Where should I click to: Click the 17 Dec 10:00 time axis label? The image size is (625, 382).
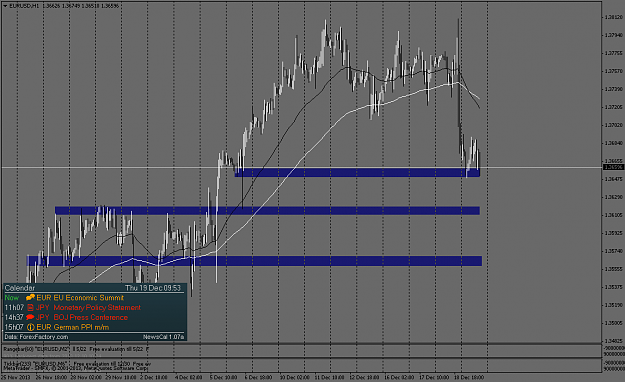pyautogui.click(x=433, y=377)
